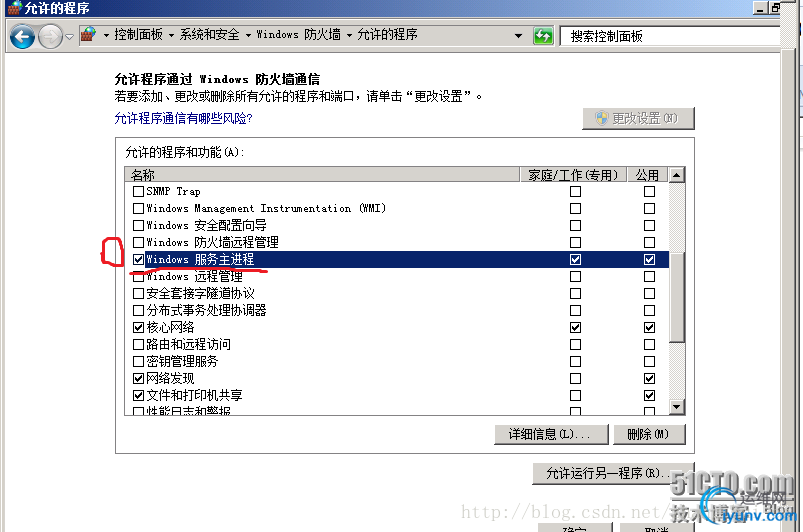
Task: Uncheck 网络发现 name checkbox
Action: click(138, 378)
